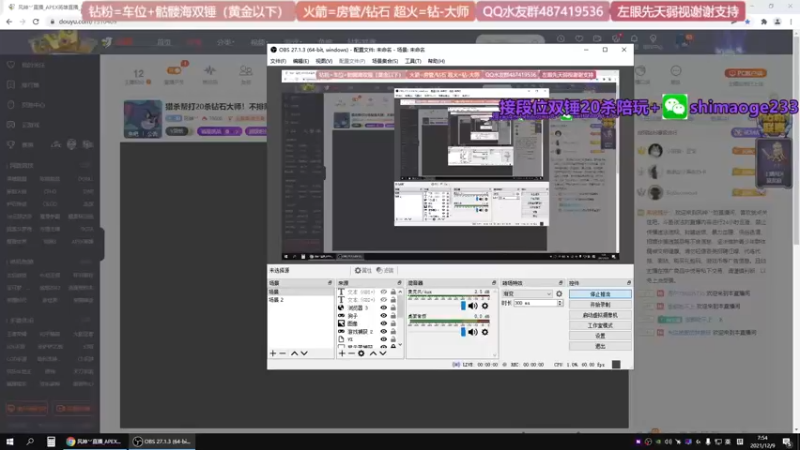Click the 停止推流 stop streaming button
This screenshot has height=450, width=800.
(600, 294)
